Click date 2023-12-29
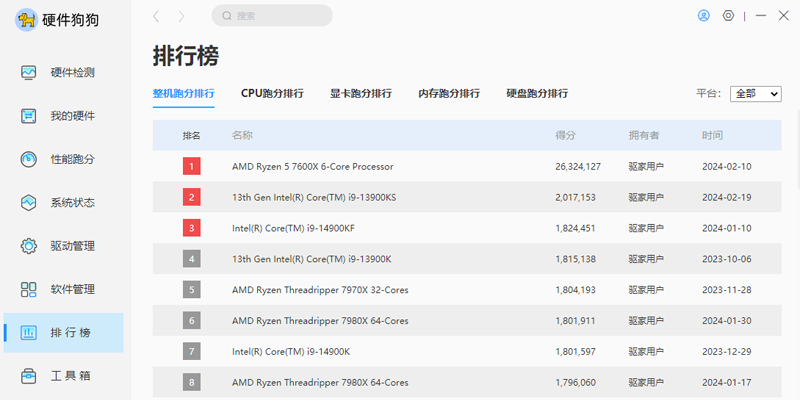 727,352
